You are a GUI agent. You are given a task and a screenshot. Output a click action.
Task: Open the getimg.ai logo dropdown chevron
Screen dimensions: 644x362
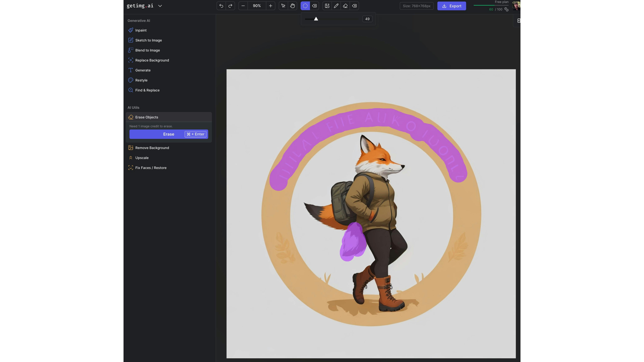point(160,6)
